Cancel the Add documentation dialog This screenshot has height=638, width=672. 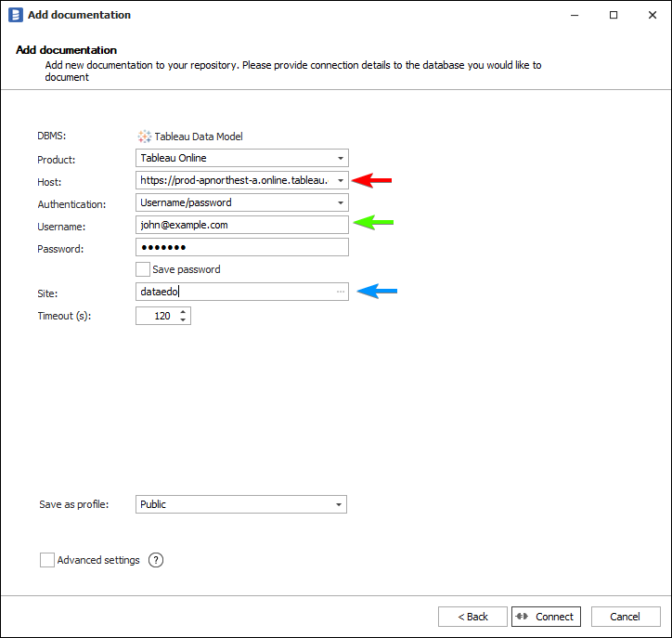pyautogui.click(x=625, y=617)
